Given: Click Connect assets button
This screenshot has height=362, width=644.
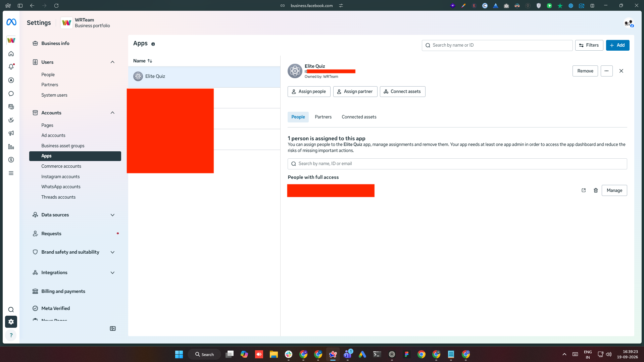Looking at the screenshot, I should pos(402,91).
